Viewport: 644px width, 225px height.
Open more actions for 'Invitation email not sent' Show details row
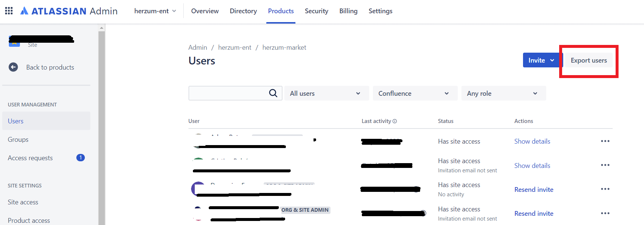point(605,165)
